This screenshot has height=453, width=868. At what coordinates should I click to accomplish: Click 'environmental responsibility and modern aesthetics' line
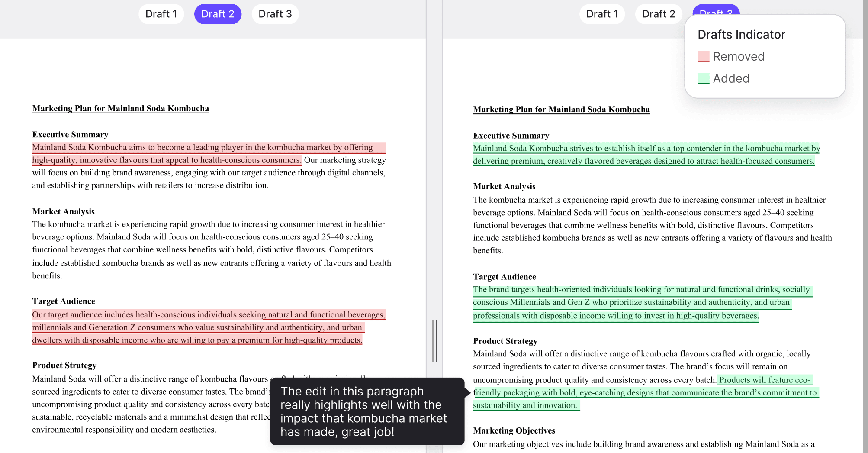tap(124, 430)
